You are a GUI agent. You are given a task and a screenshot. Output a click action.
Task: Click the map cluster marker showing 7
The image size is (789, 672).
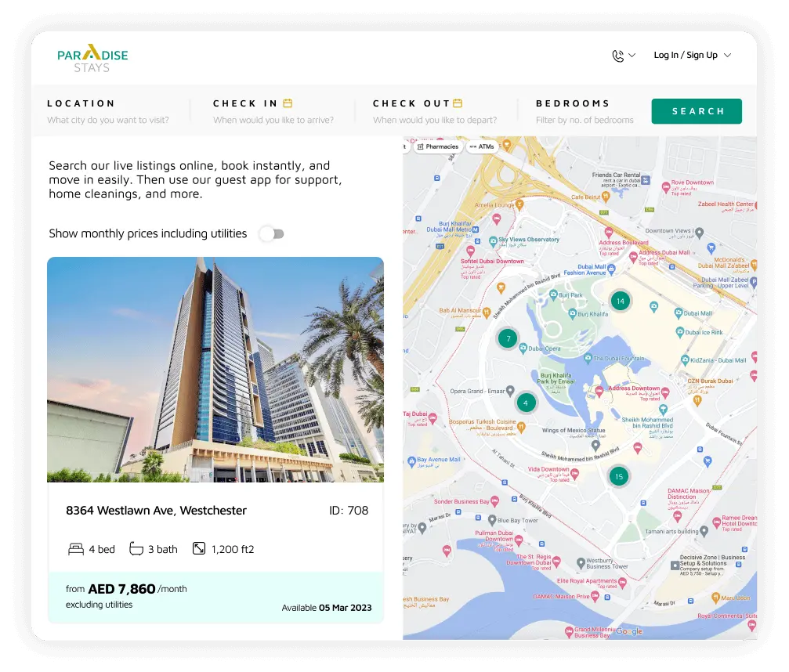pyautogui.click(x=509, y=339)
